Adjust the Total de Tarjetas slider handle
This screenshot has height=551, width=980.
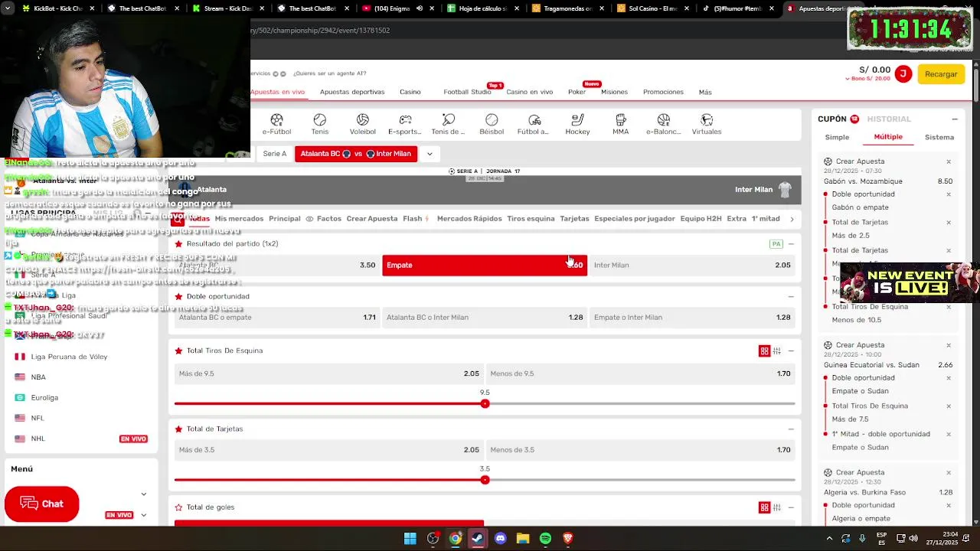point(485,480)
